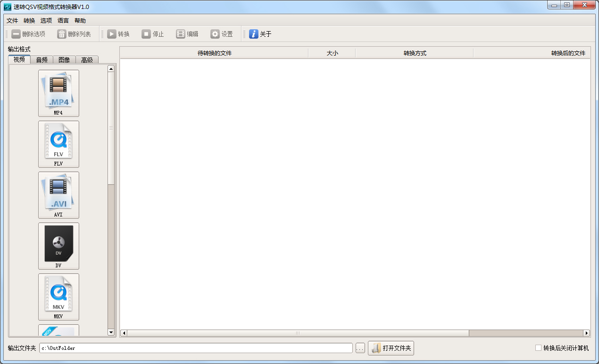
Task: Click the Delete Selected (删除选项) toolbar button
Action: pyautogui.click(x=28, y=34)
